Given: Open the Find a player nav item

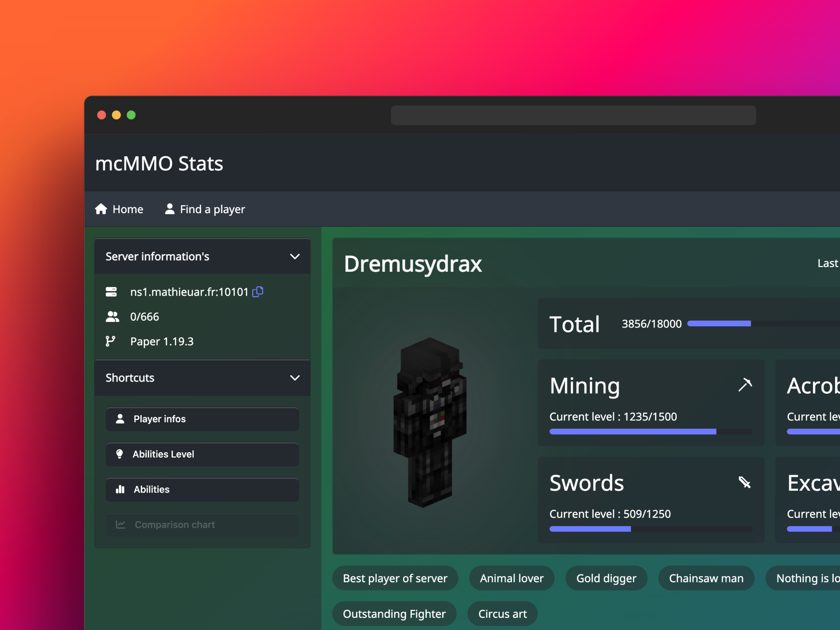Looking at the screenshot, I should [205, 209].
